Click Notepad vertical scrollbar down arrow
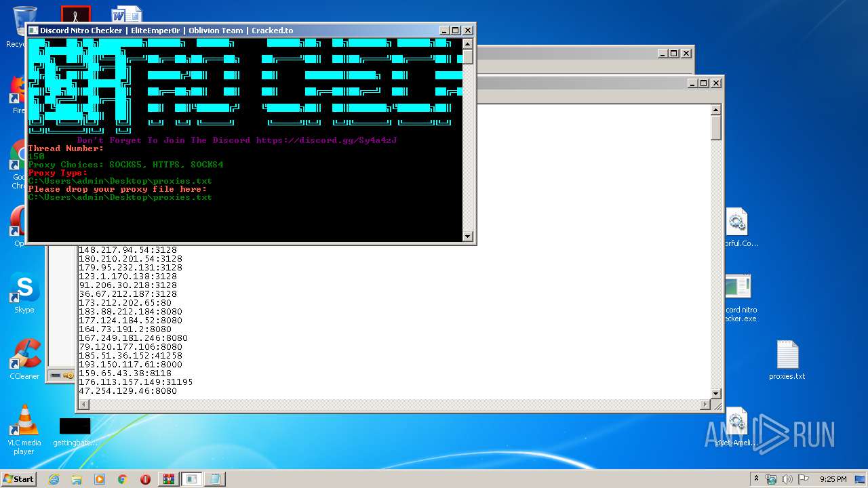Viewport: 868px width, 488px height. coord(715,394)
